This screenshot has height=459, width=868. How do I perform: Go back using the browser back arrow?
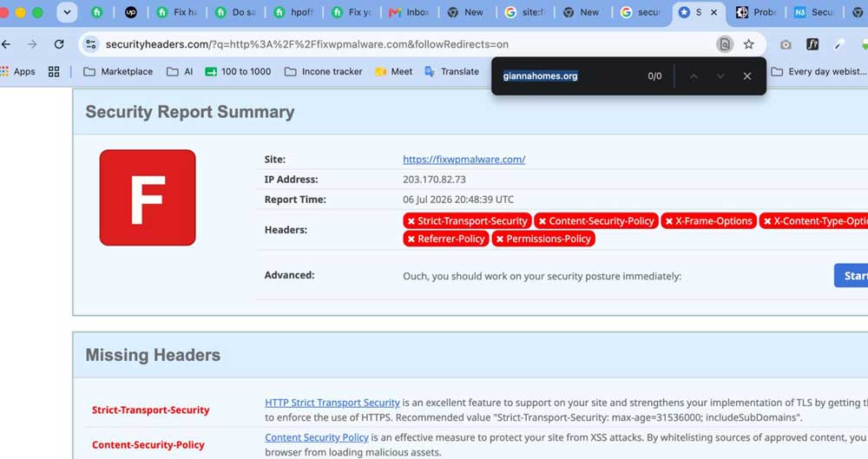pos(6,44)
